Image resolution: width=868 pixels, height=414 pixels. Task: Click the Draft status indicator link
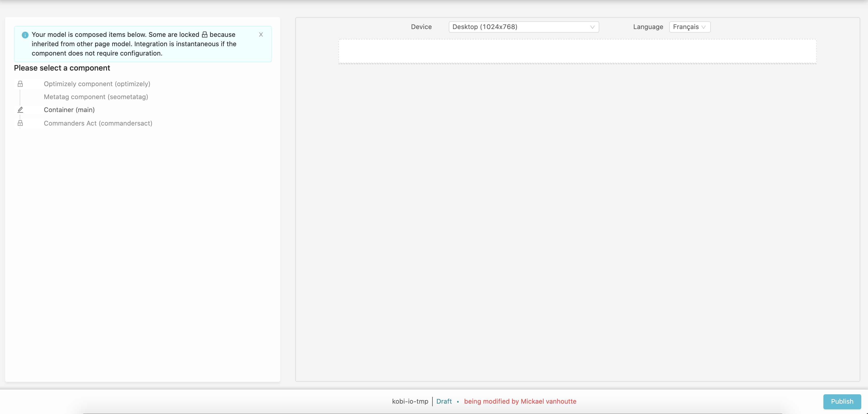[443, 401]
